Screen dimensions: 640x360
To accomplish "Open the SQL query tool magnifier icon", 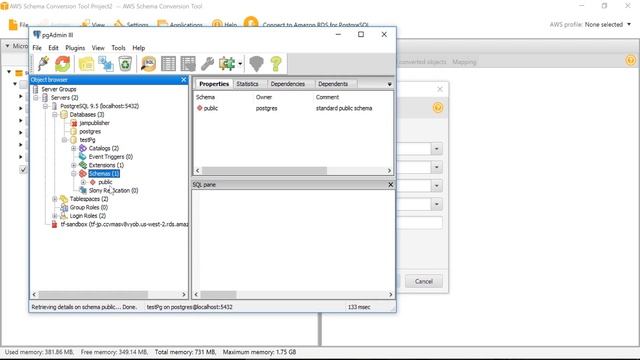I will coord(148,64).
